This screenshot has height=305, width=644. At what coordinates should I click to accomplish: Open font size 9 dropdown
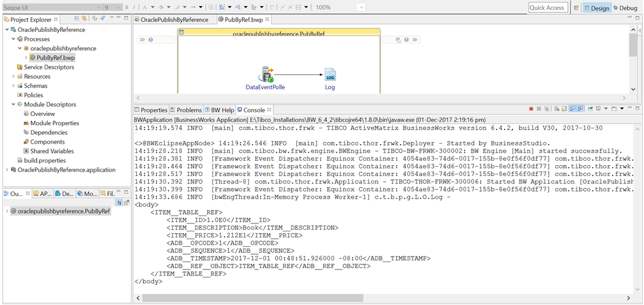coord(119,7)
